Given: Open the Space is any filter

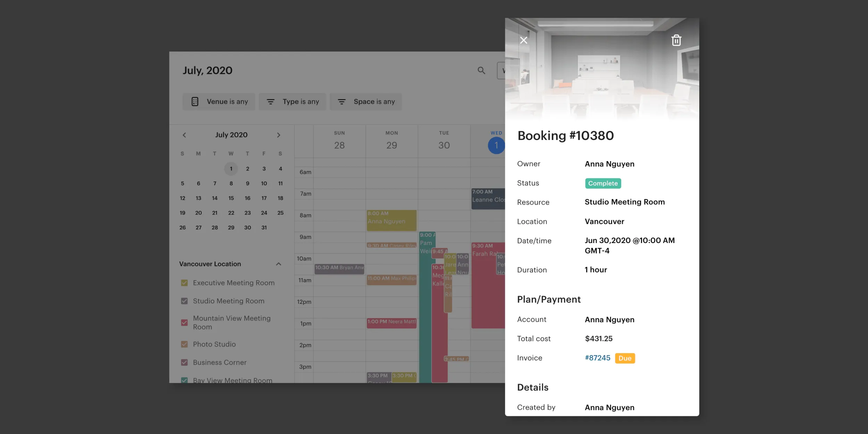Looking at the screenshot, I should 366,102.
